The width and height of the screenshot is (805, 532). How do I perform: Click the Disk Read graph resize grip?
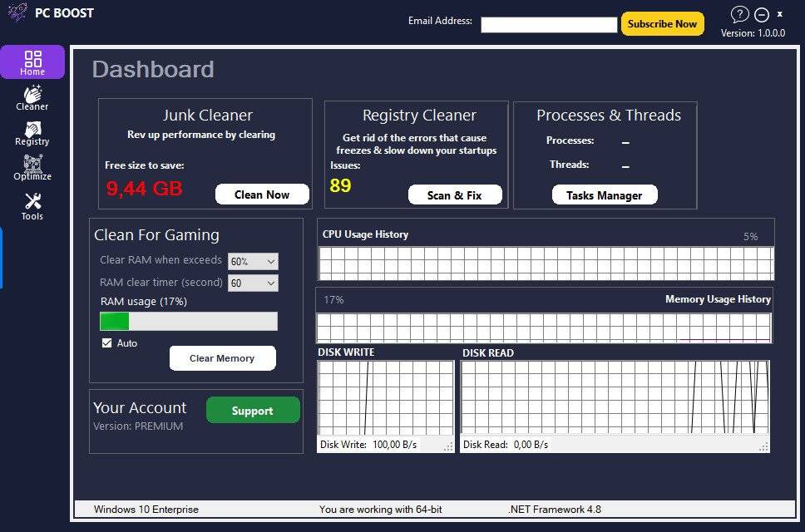coord(763,447)
